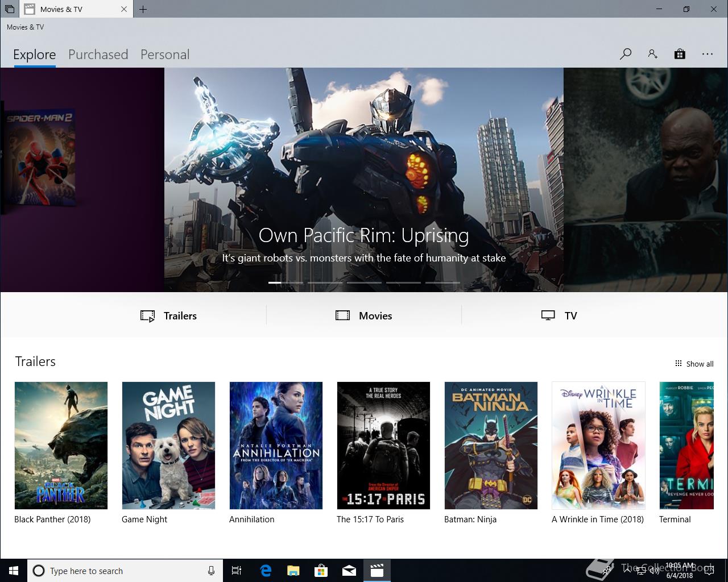This screenshot has width=728, height=582.
Task: Launch Microsoft Edge from taskbar
Action: [x=266, y=571]
